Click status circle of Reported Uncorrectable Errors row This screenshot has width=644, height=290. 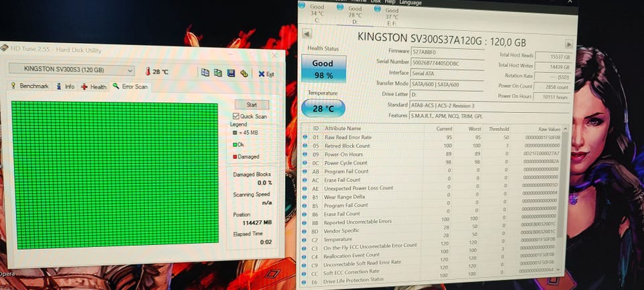tap(305, 223)
